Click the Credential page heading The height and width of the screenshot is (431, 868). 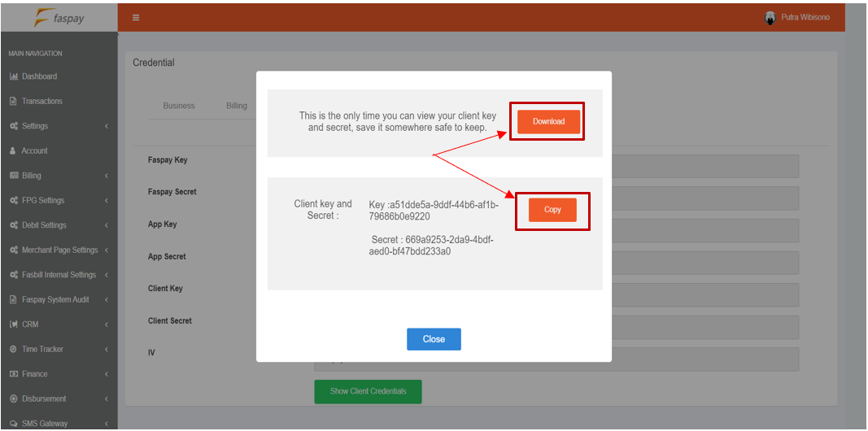[153, 63]
